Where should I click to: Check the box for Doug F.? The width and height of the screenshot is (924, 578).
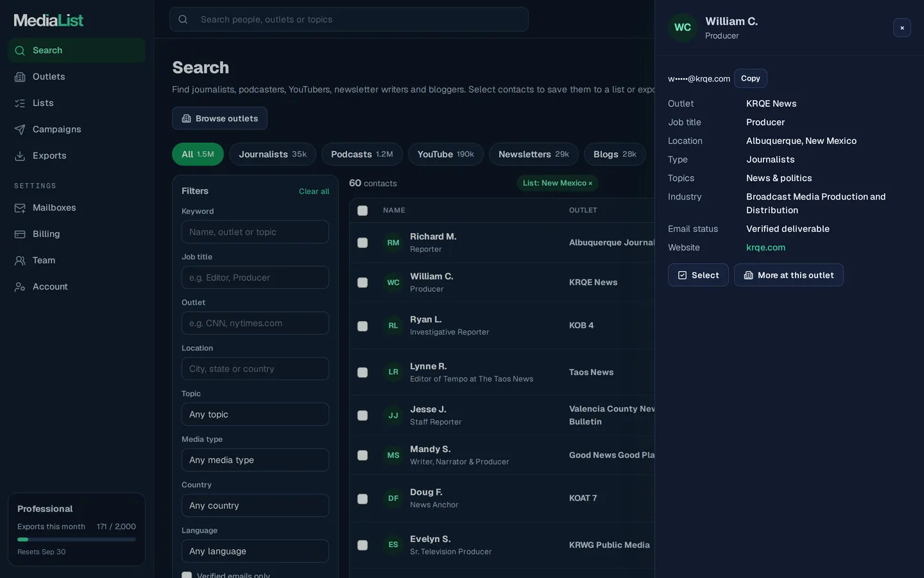pyautogui.click(x=363, y=499)
